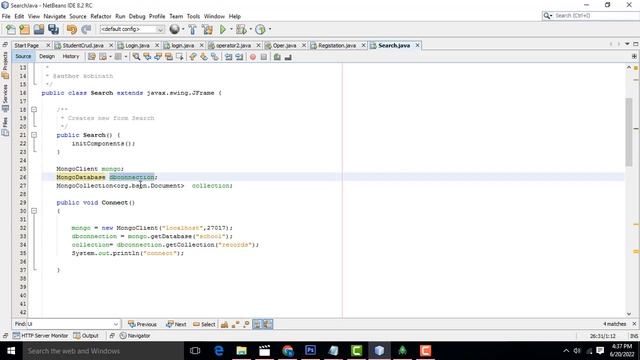Click the Select find button

[x=204, y=324]
